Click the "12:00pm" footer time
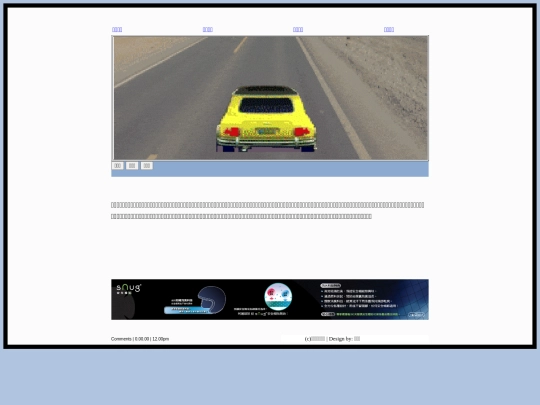Image resolution: width=540 pixels, height=405 pixels. (160, 339)
